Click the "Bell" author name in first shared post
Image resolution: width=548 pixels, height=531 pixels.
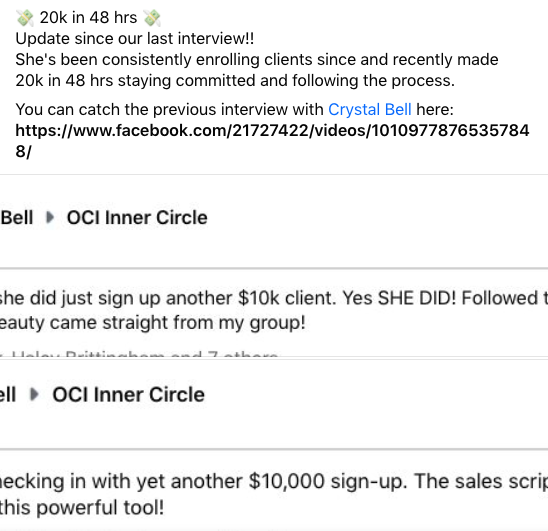(16, 217)
